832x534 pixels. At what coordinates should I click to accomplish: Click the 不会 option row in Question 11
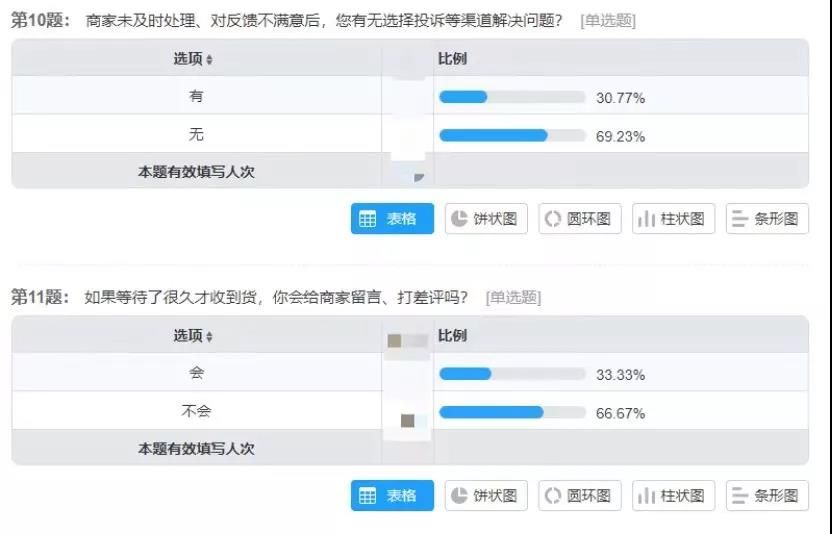[x=196, y=411]
